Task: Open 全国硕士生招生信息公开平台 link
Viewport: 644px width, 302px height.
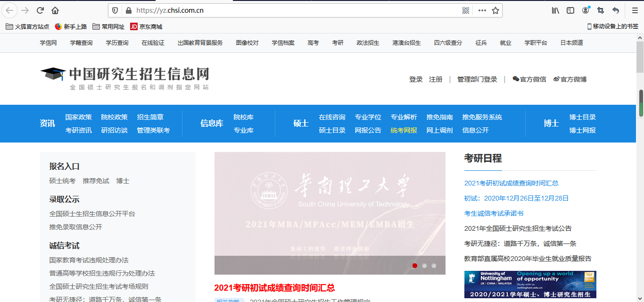Action: coord(92,214)
